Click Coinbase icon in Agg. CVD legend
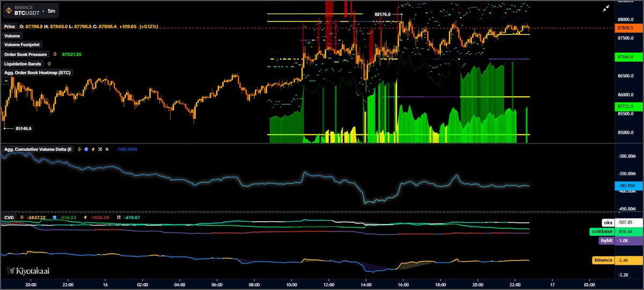 click(x=87, y=149)
